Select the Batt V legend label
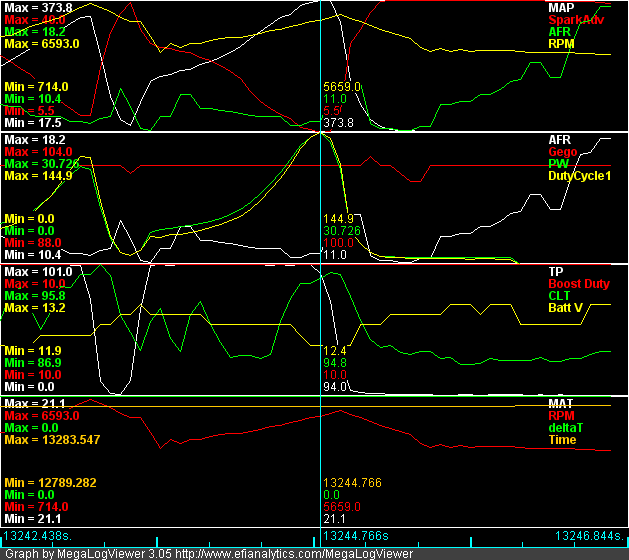Viewport: 629px width, 560px height. click(567, 307)
